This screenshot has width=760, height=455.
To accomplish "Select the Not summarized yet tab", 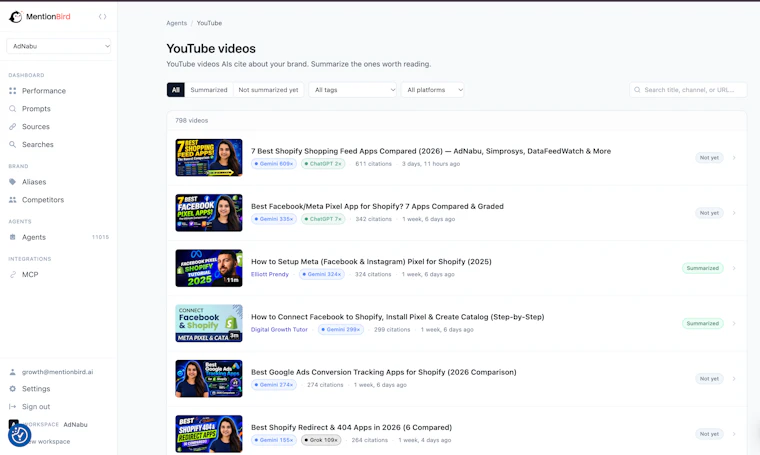I will tap(269, 90).
